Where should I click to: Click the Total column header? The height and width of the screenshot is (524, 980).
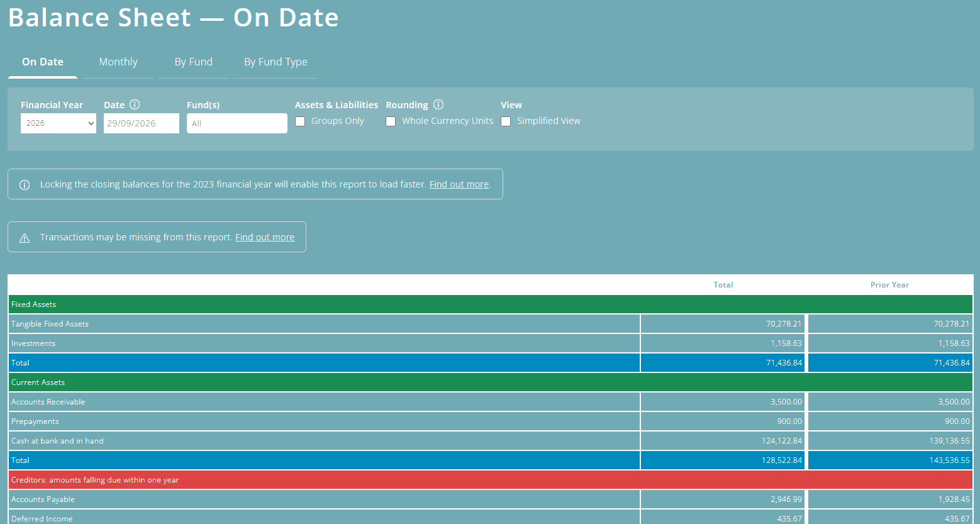(723, 285)
